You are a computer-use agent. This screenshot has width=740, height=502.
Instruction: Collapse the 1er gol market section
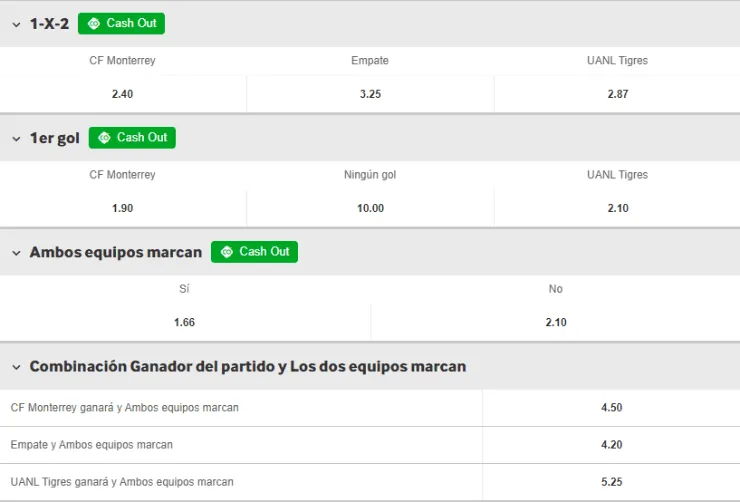pos(16,138)
